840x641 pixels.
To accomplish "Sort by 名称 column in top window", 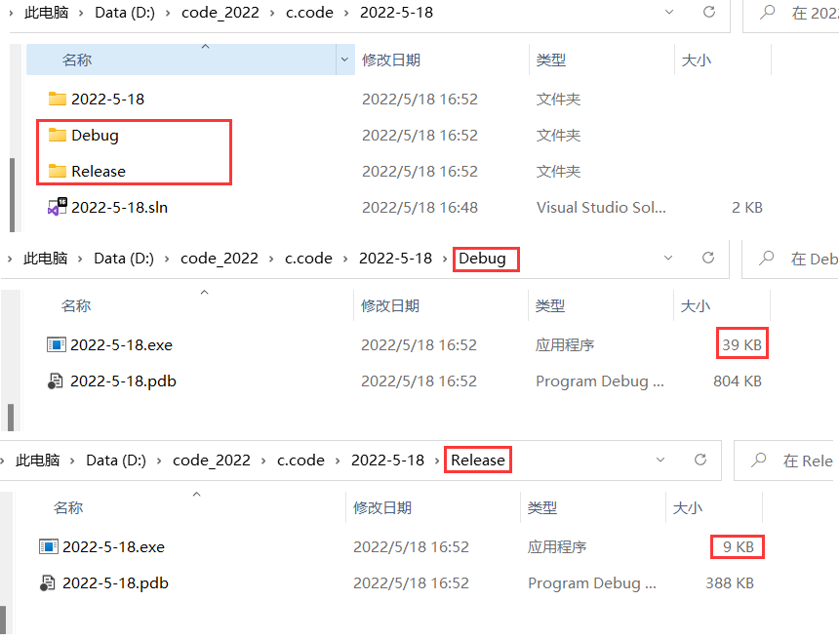I will coord(181,60).
